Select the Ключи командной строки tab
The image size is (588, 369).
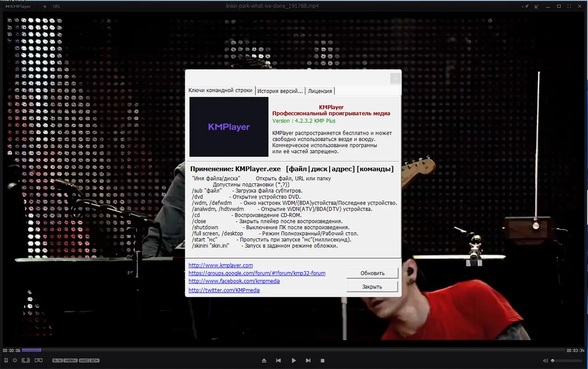pyautogui.click(x=220, y=90)
